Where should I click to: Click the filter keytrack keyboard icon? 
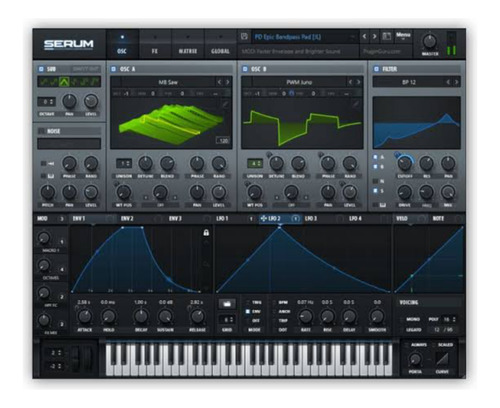[383, 205]
